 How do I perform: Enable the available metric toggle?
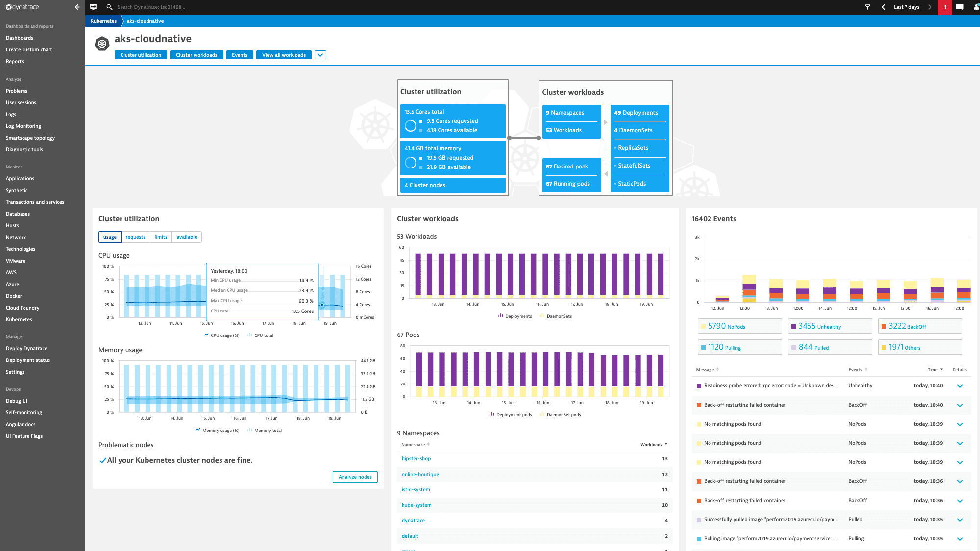tap(187, 237)
